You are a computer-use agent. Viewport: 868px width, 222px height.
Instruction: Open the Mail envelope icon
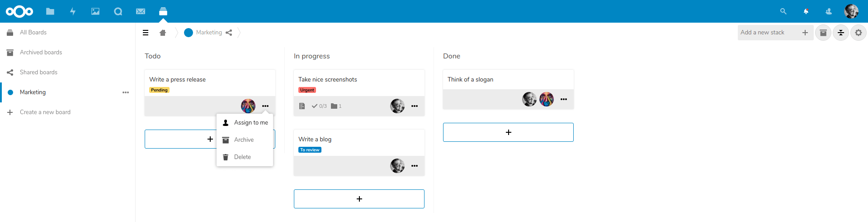click(141, 11)
